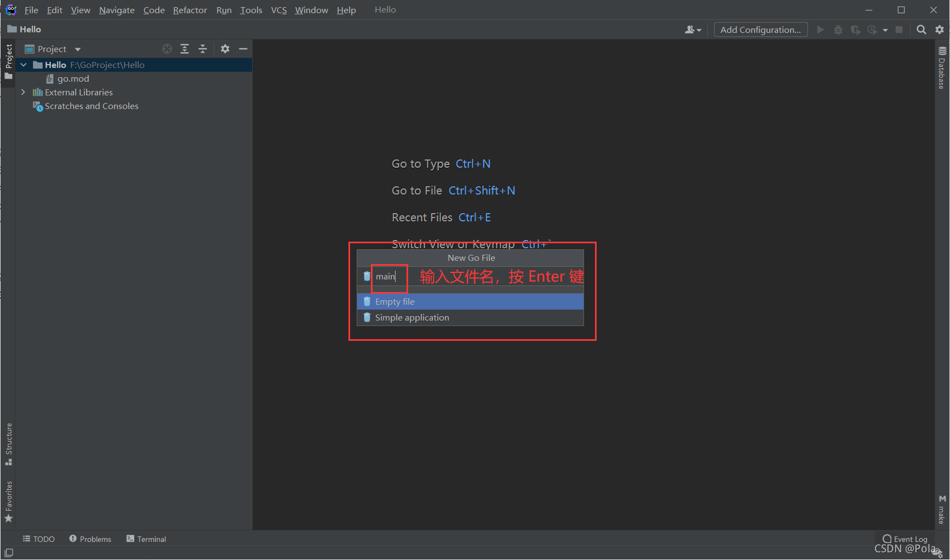Open the profiler dropdown arrow

pos(885,30)
